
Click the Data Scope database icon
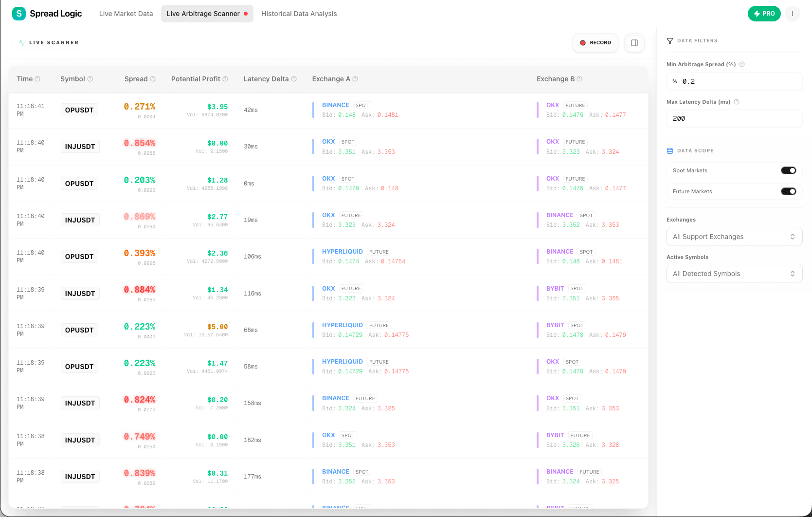670,150
